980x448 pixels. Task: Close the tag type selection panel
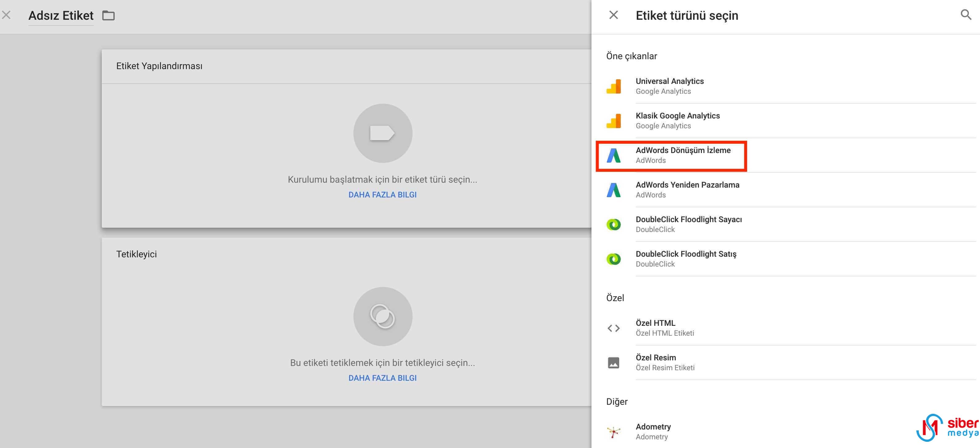click(x=613, y=15)
